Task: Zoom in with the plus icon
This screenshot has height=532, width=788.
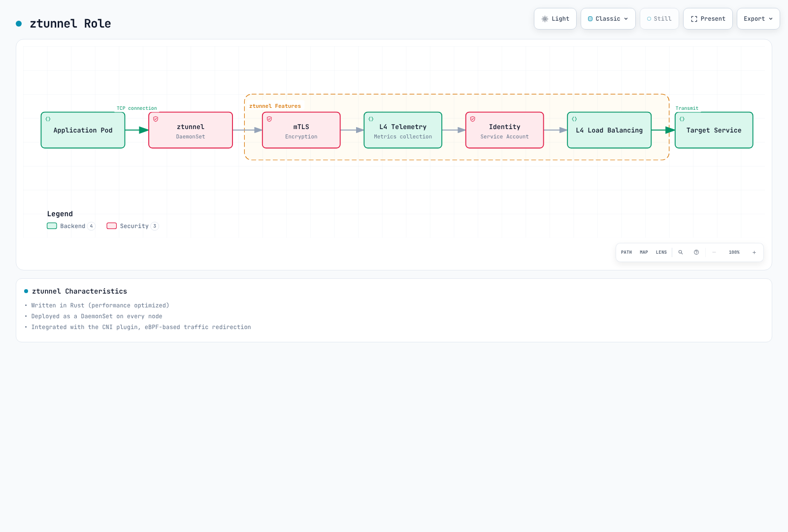Action: click(754, 252)
